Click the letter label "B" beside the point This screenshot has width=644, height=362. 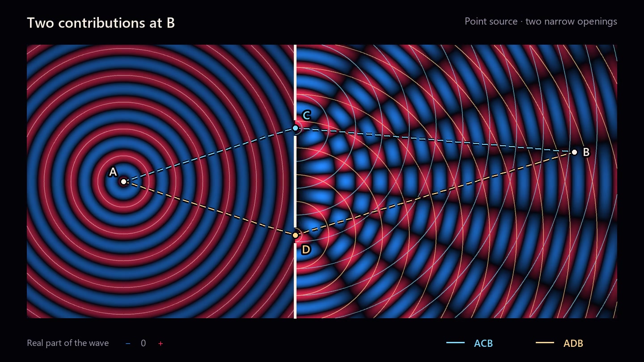coord(586,152)
